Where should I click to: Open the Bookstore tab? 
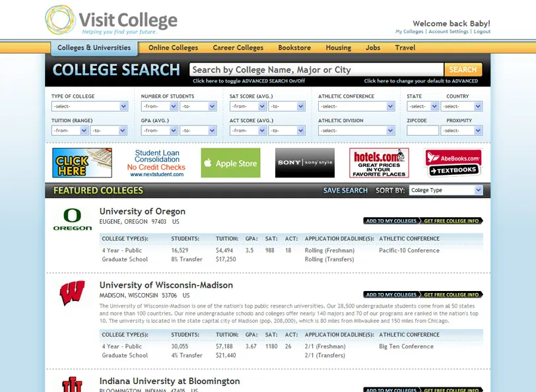tap(294, 48)
